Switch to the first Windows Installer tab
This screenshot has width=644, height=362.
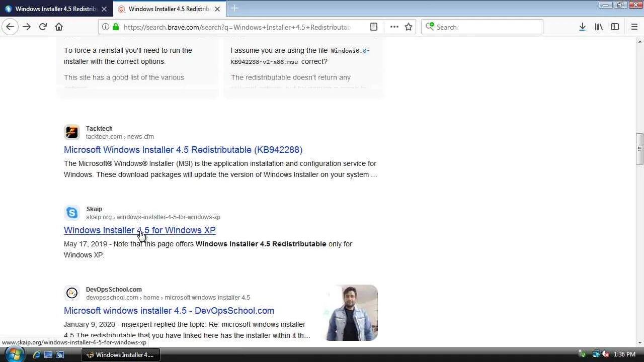pos(56,9)
